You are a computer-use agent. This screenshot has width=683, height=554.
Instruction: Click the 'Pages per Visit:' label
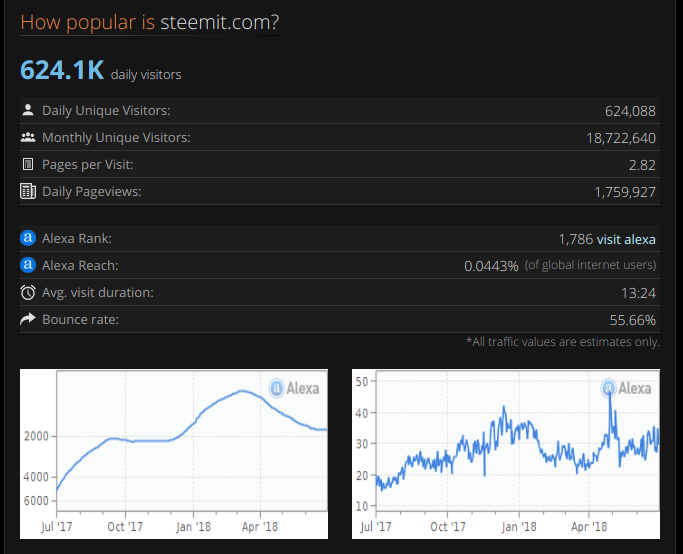pyautogui.click(x=88, y=165)
